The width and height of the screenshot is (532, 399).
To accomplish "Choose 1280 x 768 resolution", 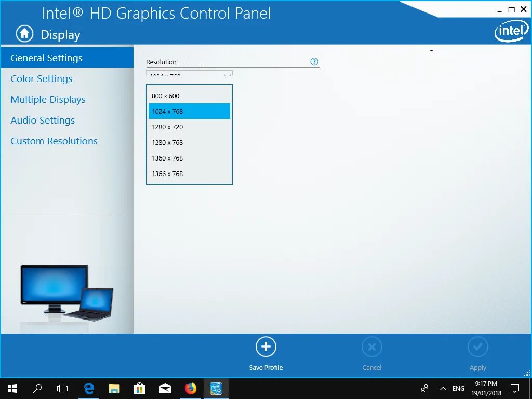I will click(x=189, y=142).
